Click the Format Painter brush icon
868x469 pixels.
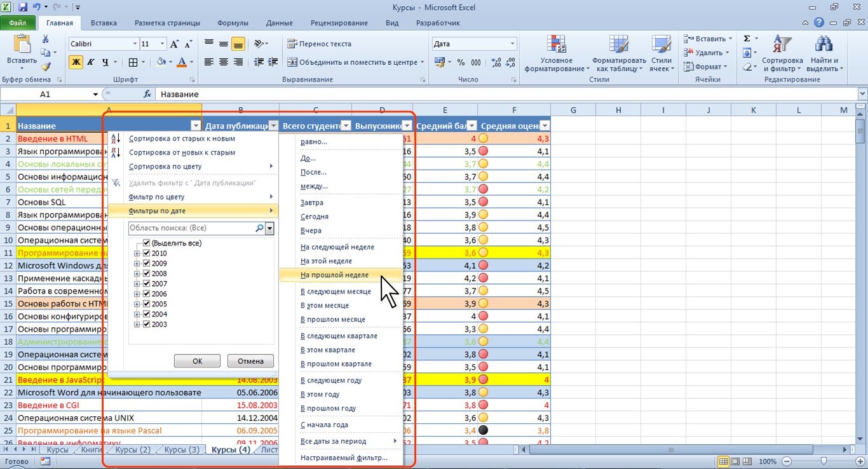pos(45,66)
